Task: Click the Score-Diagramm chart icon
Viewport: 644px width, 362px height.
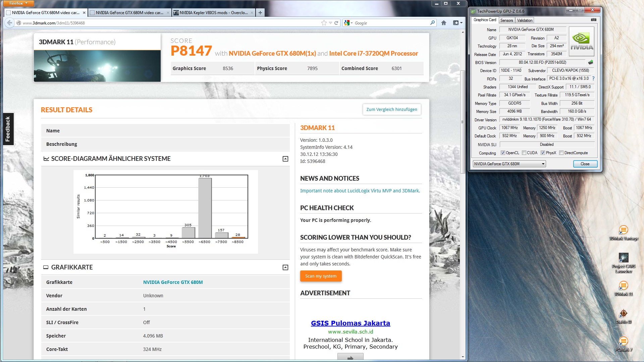Action: [46, 159]
